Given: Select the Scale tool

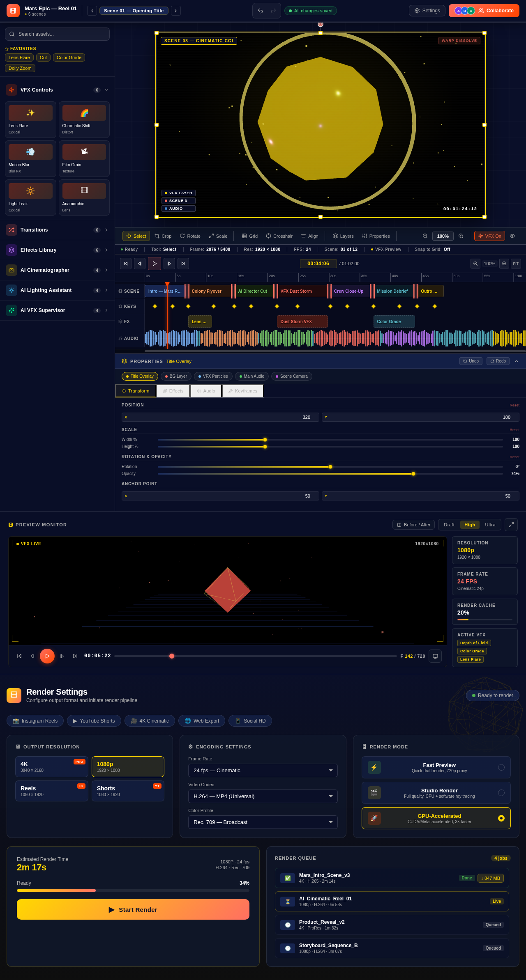Looking at the screenshot, I should [218, 236].
